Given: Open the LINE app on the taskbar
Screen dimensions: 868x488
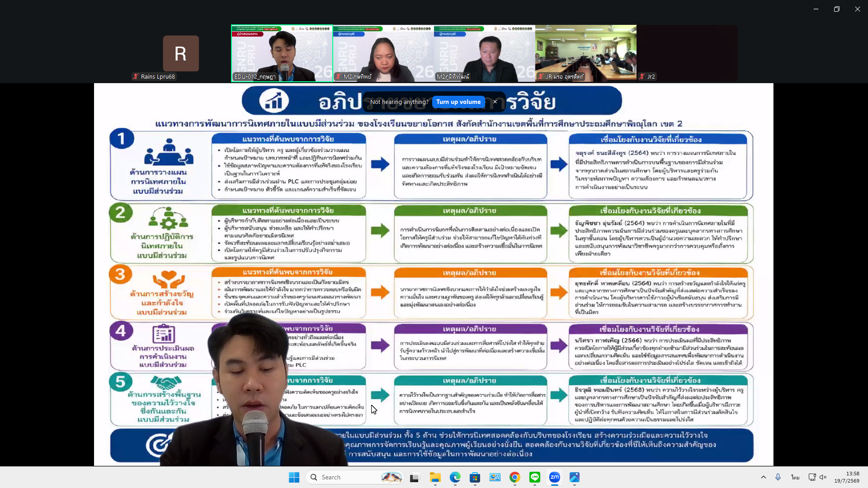Looking at the screenshot, I should [535, 477].
